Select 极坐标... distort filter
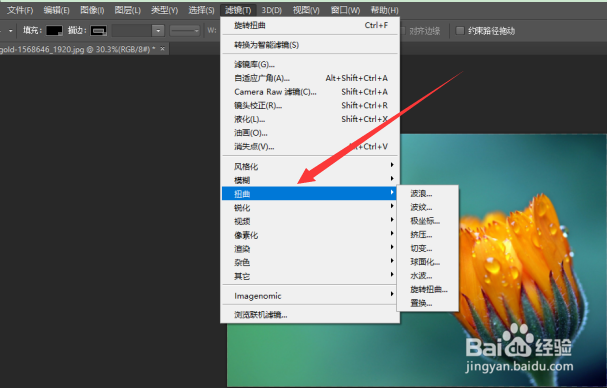 [x=428, y=221]
